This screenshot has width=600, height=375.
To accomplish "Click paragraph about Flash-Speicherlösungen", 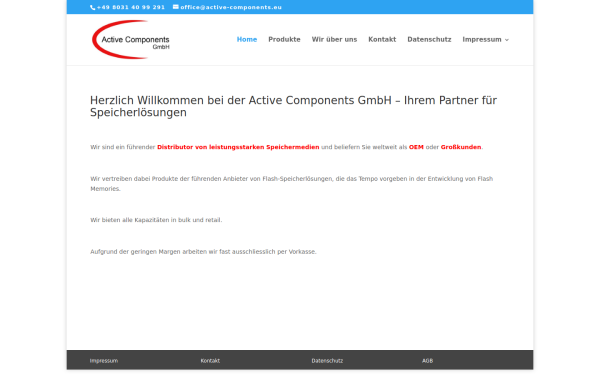I will [292, 184].
